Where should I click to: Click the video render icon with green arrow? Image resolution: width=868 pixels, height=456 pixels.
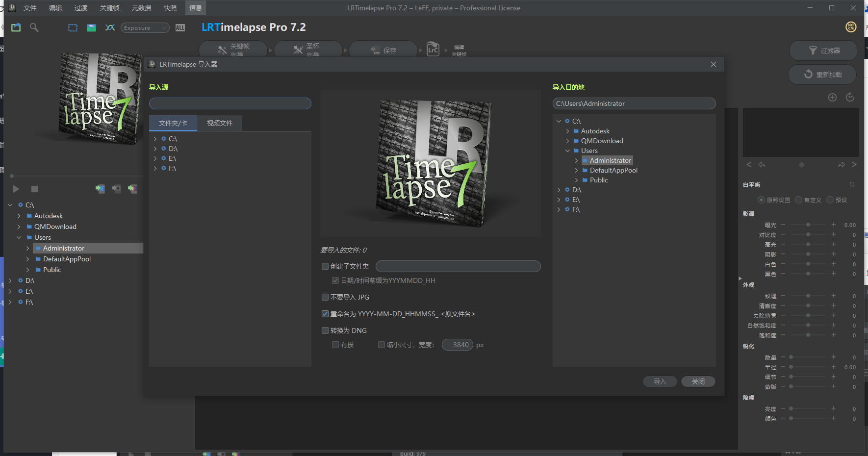[x=100, y=189]
